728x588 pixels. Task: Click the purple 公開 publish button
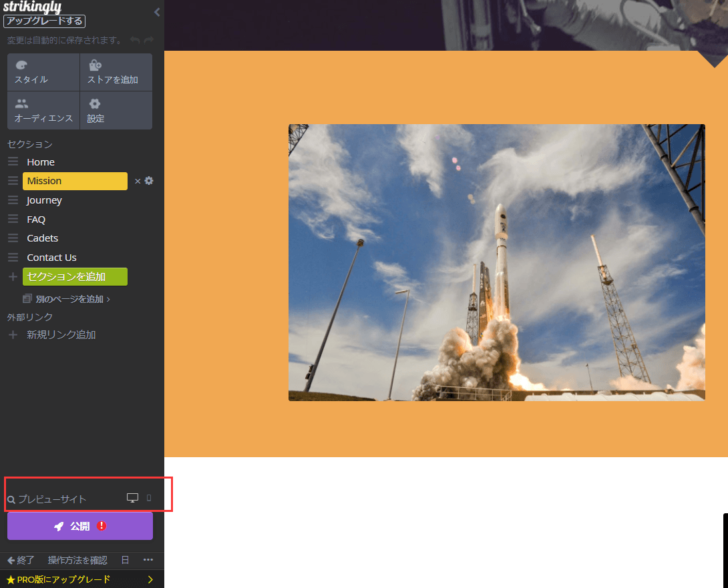click(x=79, y=526)
